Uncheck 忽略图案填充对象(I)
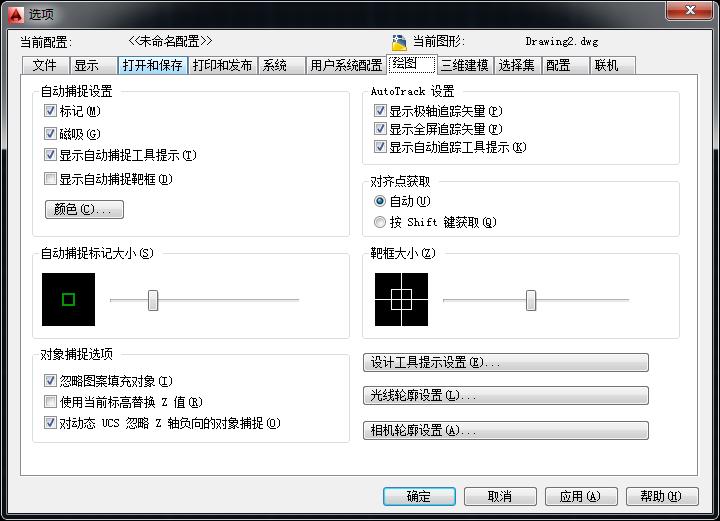Image resolution: width=720 pixels, height=521 pixels. pos(50,381)
